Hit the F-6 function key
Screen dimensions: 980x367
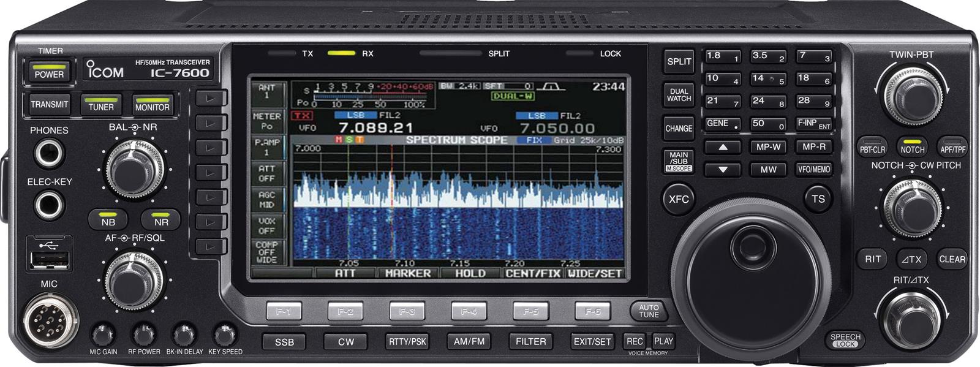[593, 311]
